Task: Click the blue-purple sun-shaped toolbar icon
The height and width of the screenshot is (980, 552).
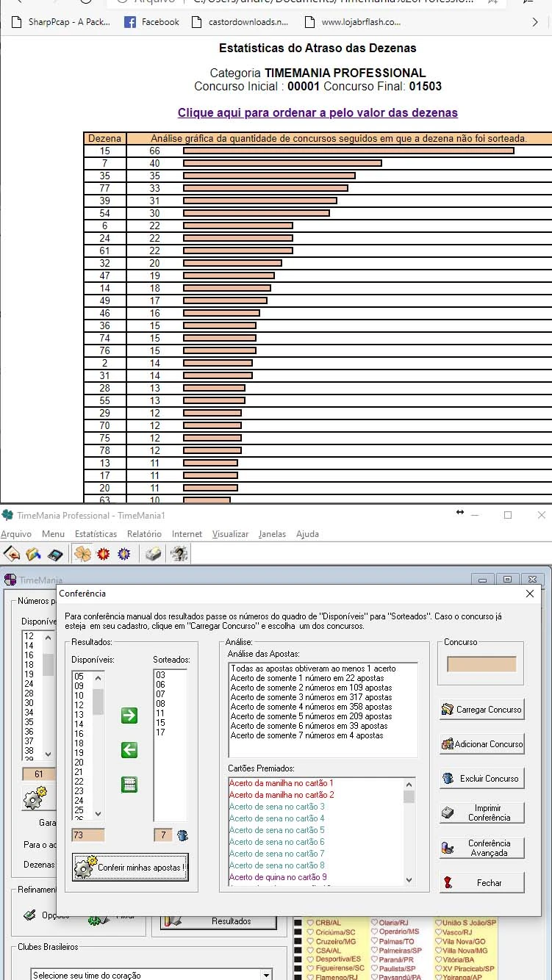Action: pyautogui.click(x=124, y=554)
